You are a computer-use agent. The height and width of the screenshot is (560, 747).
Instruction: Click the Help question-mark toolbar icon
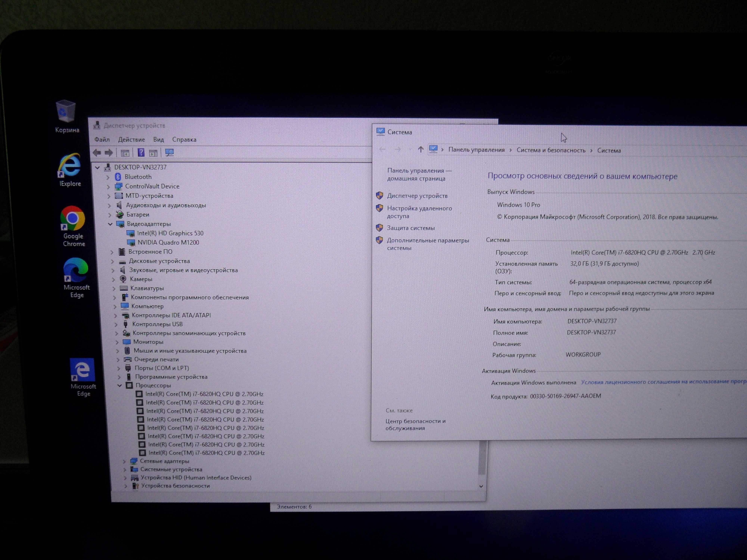(x=141, y=153)
